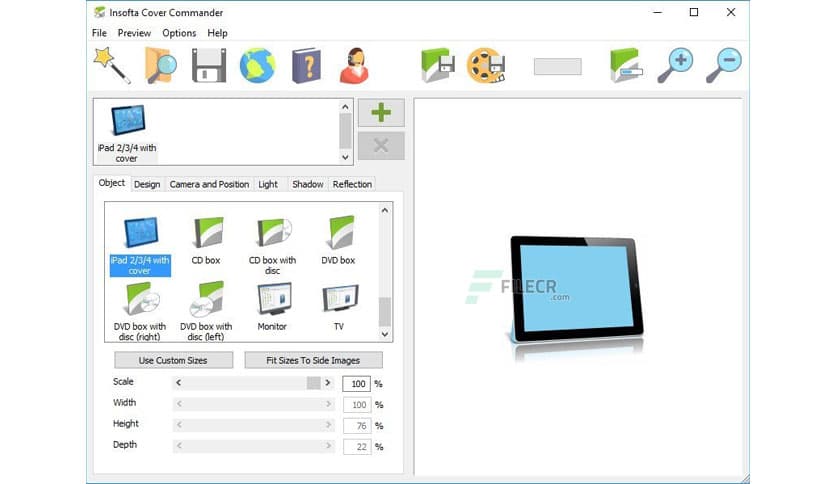Save animation with the film reel icon
Viewport: 836px width, 484px height.
click(486, 66)
